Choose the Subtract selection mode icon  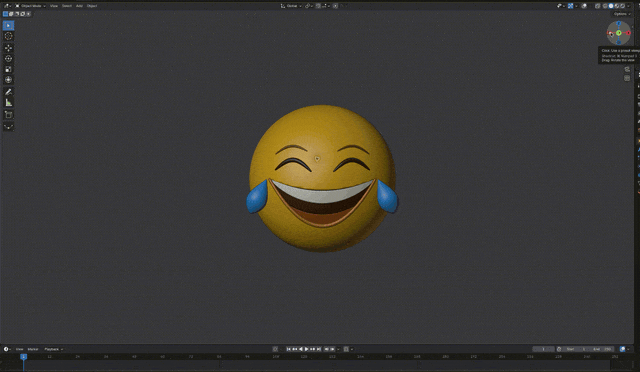[x=17, y=14]
